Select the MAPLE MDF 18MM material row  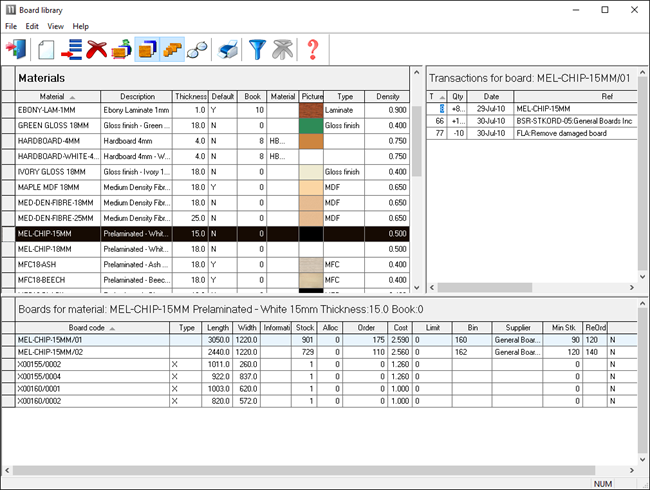click(x=57, y=187)
